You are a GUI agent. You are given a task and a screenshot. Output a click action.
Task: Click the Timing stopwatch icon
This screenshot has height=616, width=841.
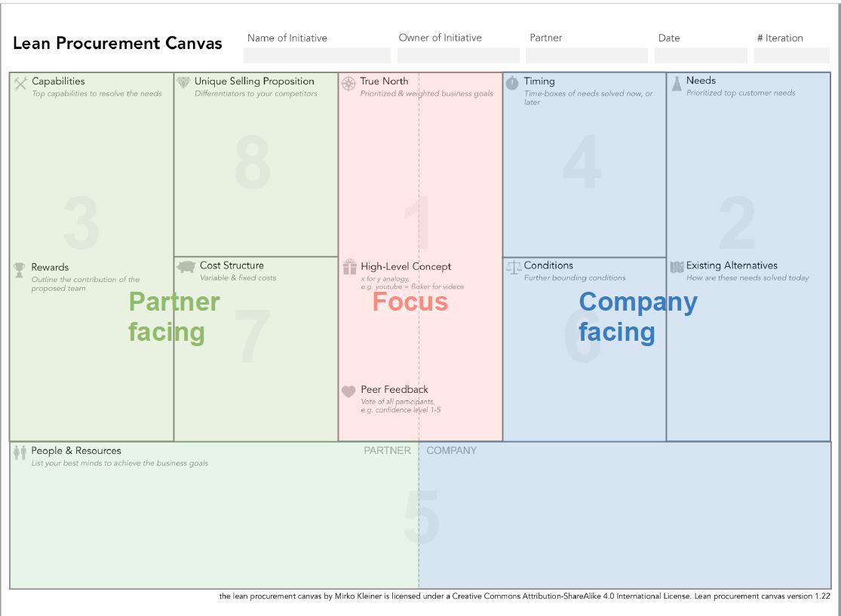[x=512, y=82]
